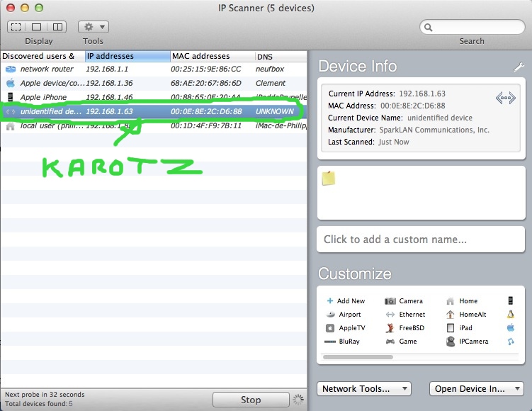Click Total devices found status text
The height and width of the screenshot is (411, 532).
(x=39, y=403)
